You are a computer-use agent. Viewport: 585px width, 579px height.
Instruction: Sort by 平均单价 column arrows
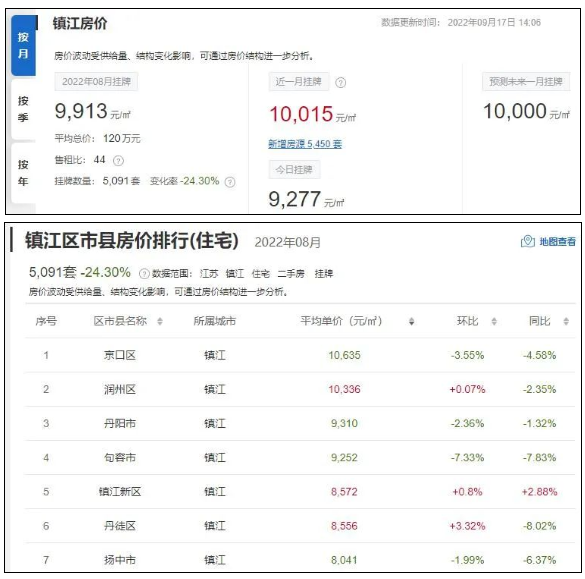click(411, 321)
